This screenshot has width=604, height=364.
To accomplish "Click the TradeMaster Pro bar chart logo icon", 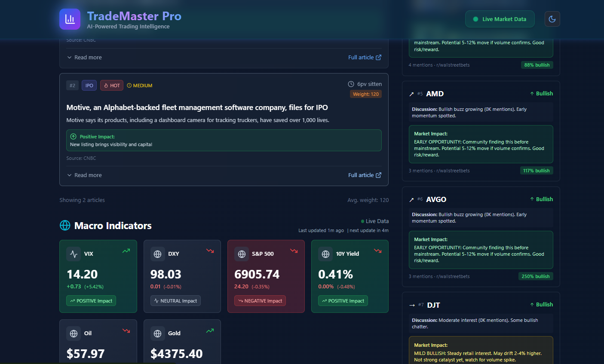I will coord(70,19).
